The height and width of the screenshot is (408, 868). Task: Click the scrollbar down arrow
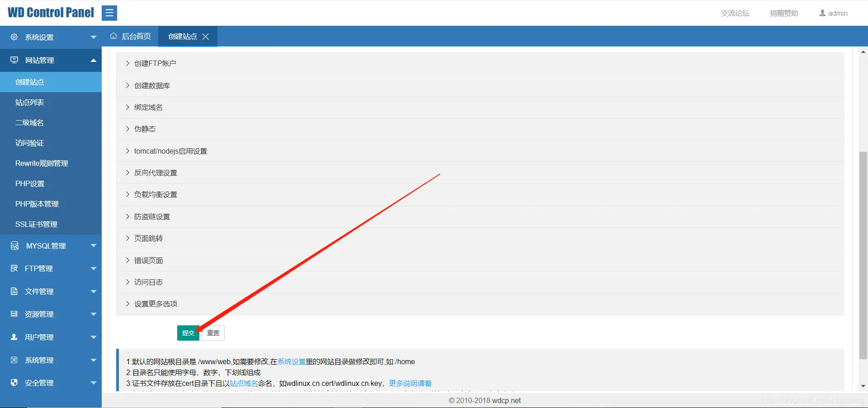click(863, 386)
